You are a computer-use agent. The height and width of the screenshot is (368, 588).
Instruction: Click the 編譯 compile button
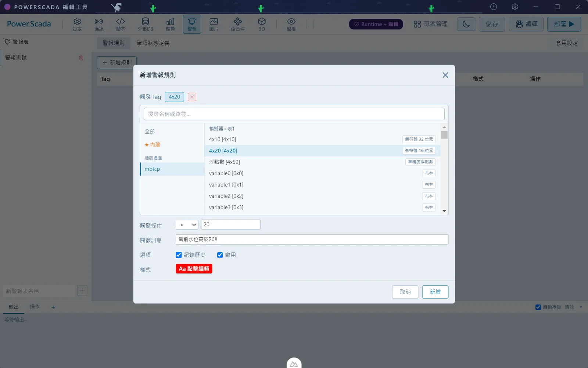526,24
